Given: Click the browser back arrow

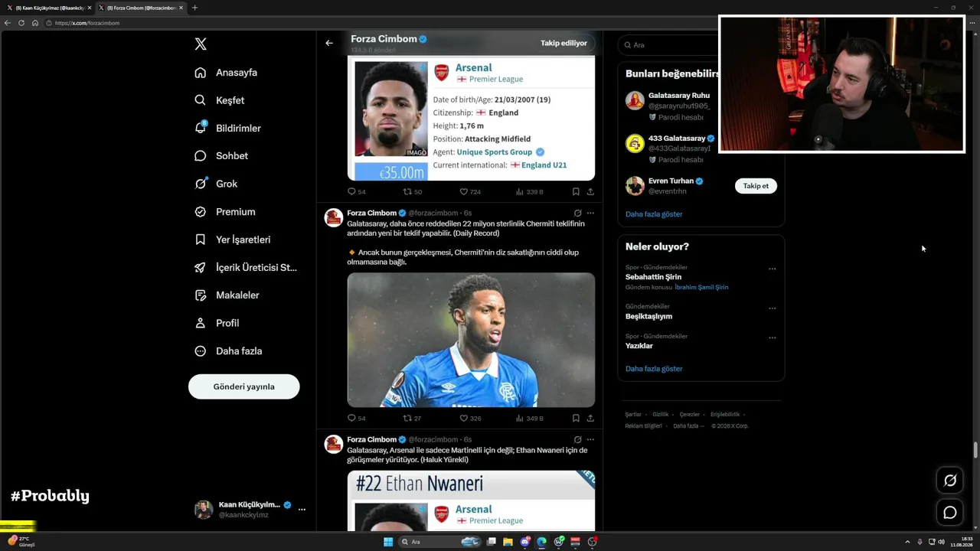Looking at the screenshot, I should click(x=8, y=23).
